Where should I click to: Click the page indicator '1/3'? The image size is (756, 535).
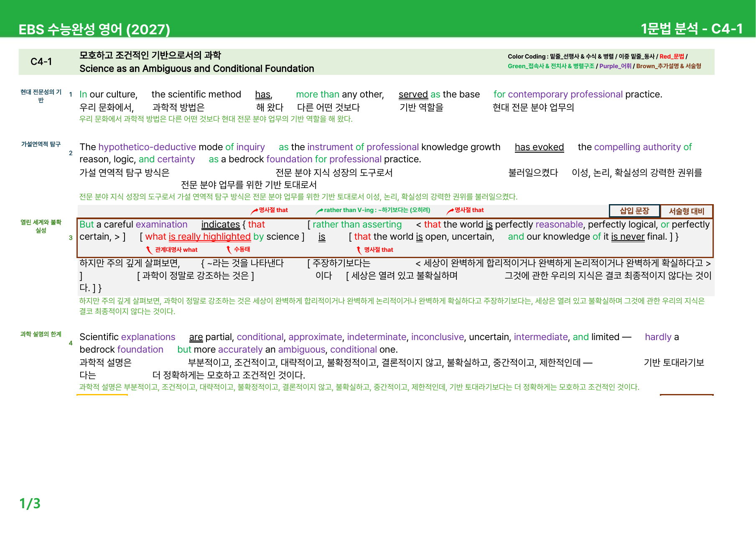(30, 503)
